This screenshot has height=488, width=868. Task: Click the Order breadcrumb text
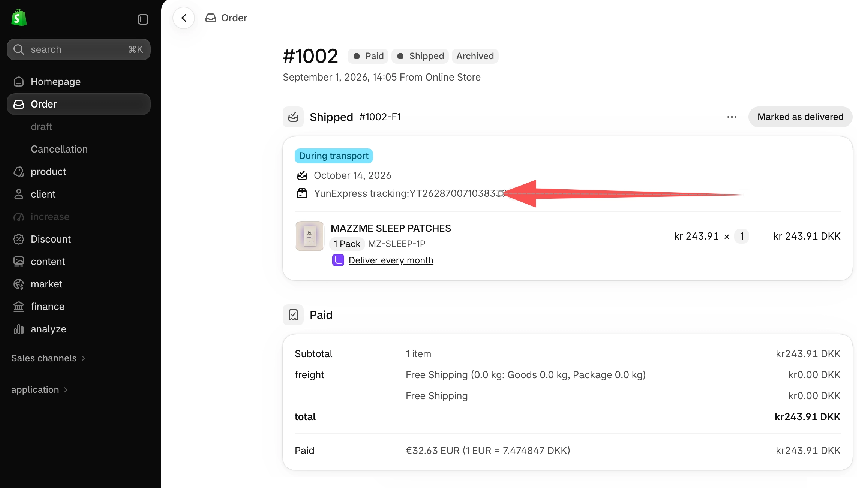234,18
